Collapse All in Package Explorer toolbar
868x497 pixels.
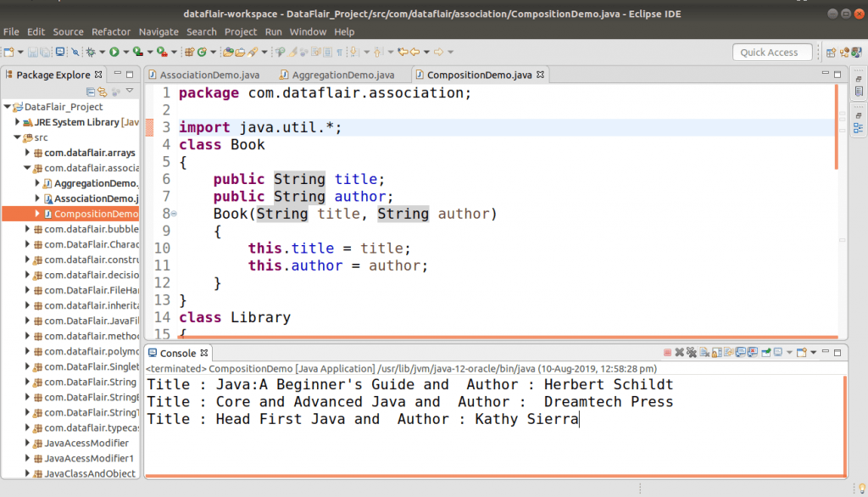pyautogui.click(x=90, y=92)
